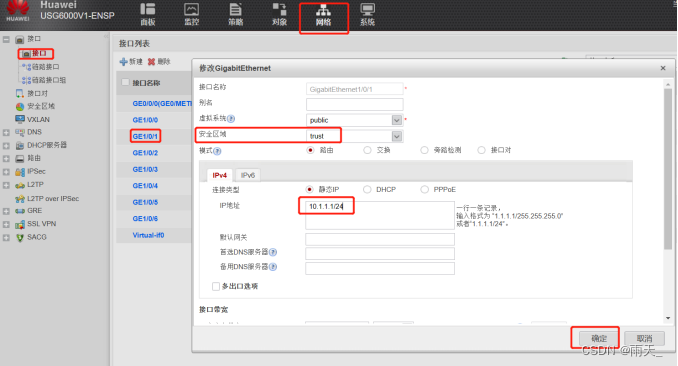The width and height of the screenshot is (678, 366).
Task: Click the L2TP over IPSec icon
Action: pyautogui.click(x=19, y=199)
